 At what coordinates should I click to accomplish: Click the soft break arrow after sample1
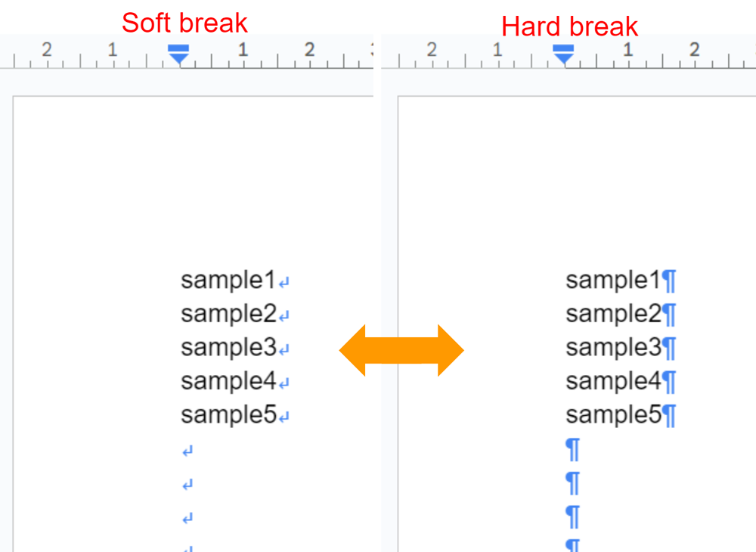coord(284,282)
